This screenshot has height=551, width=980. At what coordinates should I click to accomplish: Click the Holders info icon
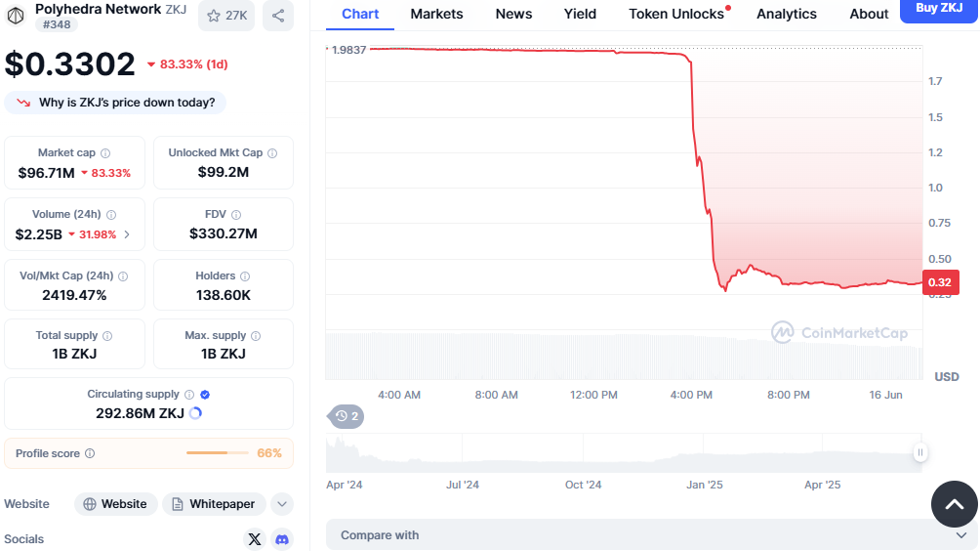pyautogui.click(x=245, y=275)
